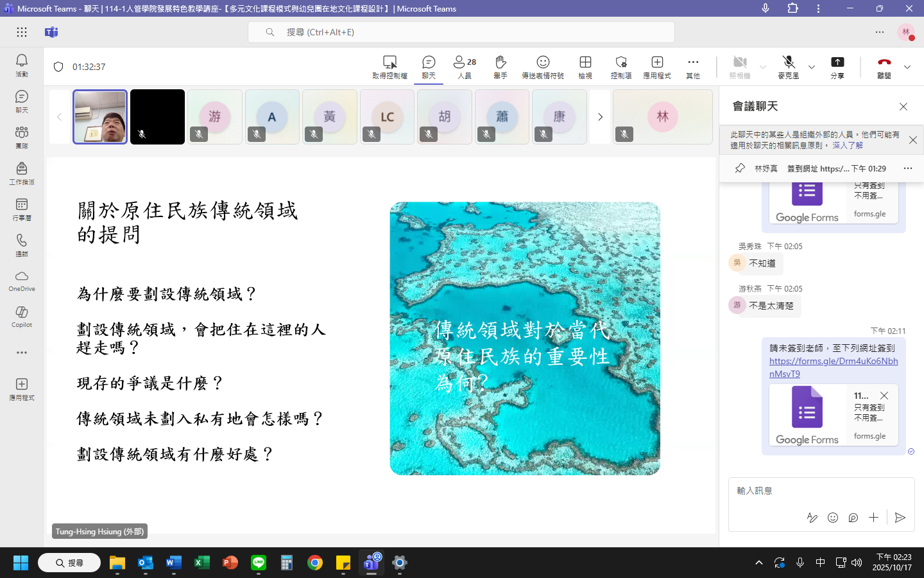This screenshot has height=578, width=924.
Task: Show next participants with right chevron
Action: click(600, 117)
